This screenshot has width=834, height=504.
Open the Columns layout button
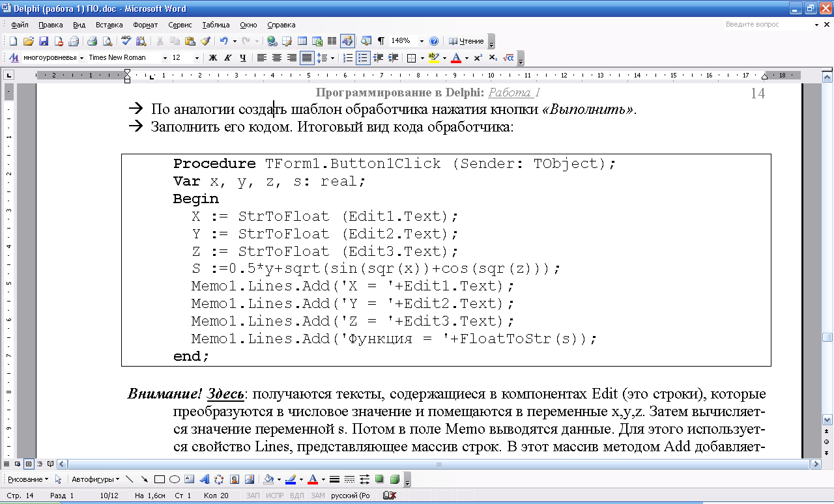click(332, 41)
